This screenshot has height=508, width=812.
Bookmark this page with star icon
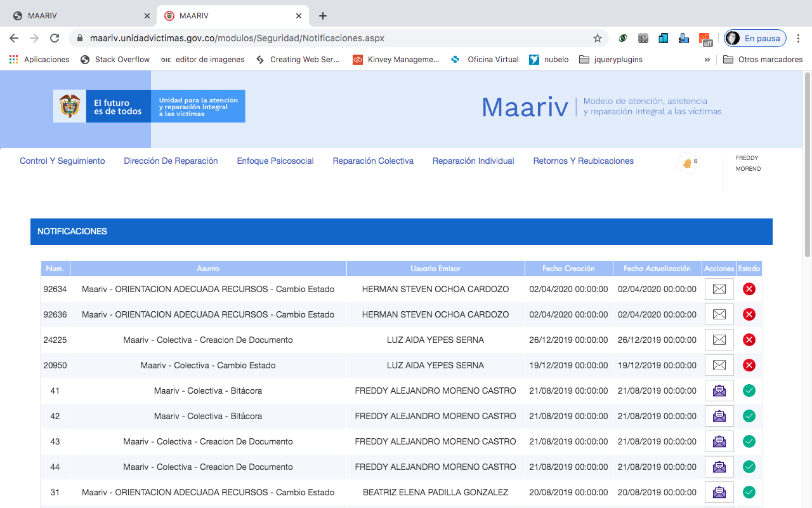pos(598,38)
